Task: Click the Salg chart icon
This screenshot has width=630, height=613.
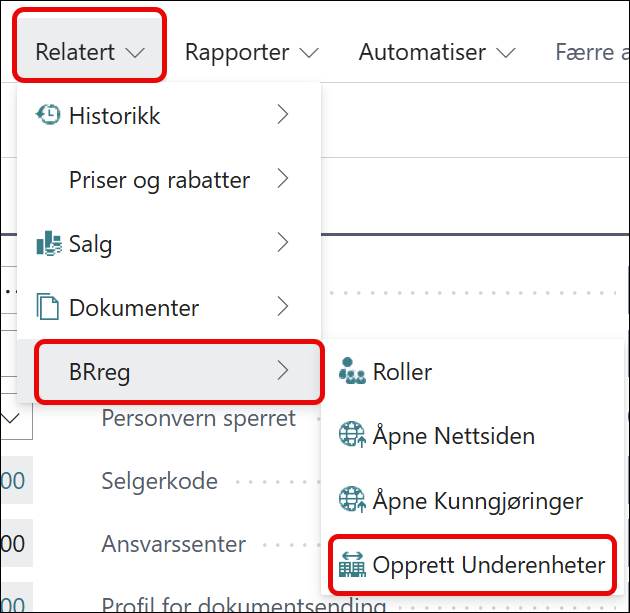Action: pyautogui.click(x=48, y=244)
